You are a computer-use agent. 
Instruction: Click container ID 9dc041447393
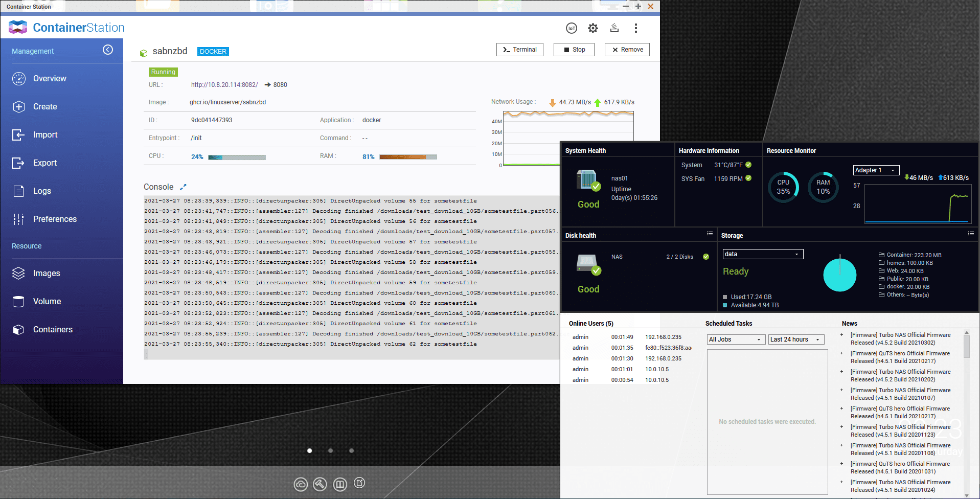212,120
